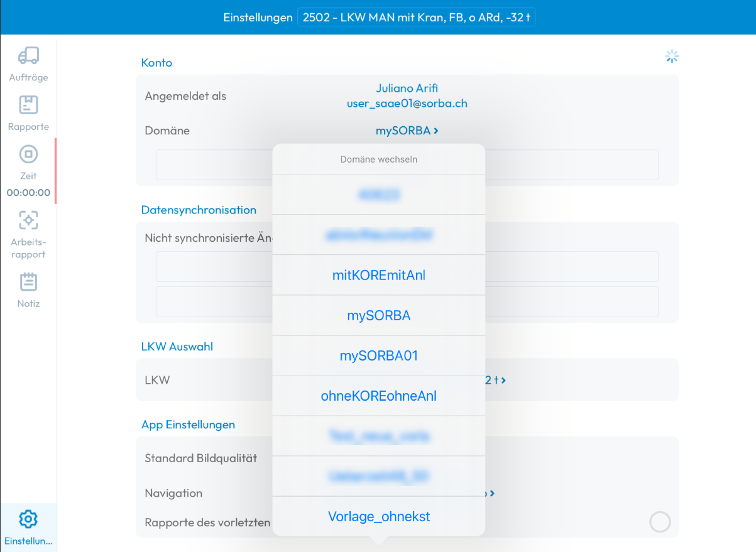
Task: Click the empty field below Domäne
Action: click(x=407, y=165)
